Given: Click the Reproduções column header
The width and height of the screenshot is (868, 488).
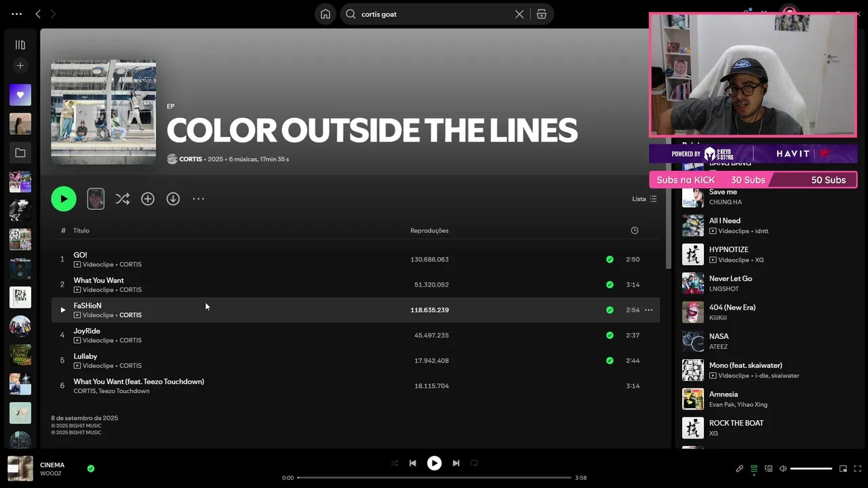Looking at the screenshot, I should [x=429, y=230].
